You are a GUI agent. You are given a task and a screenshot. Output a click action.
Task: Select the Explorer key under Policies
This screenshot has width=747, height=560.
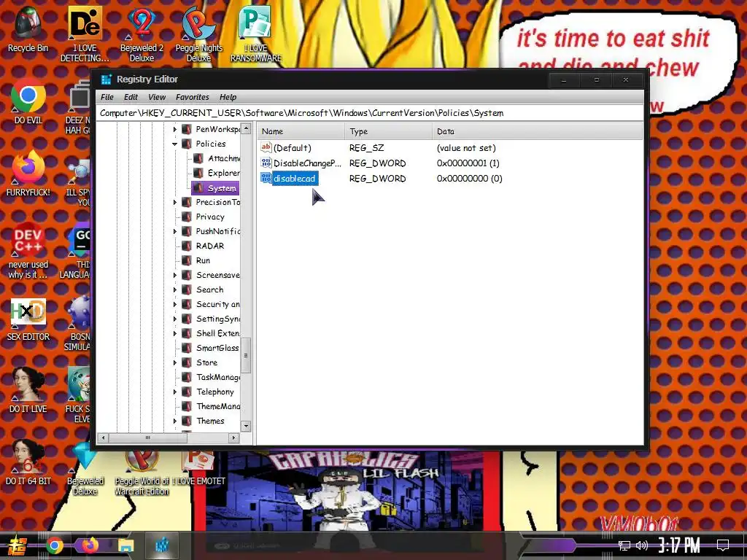coord(217,173)
